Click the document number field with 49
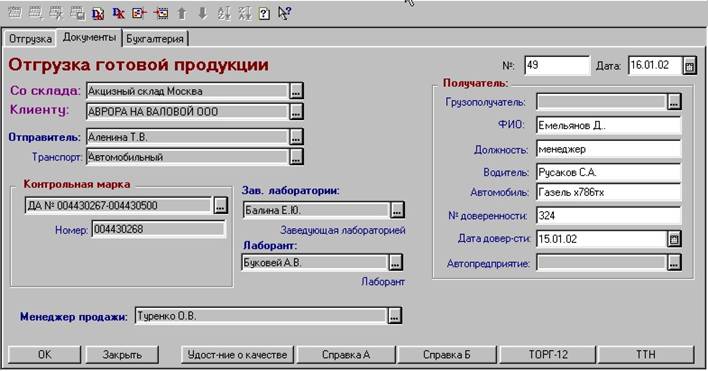The height and width of the screenshot is (371, 708). click(x=557, y=65)
